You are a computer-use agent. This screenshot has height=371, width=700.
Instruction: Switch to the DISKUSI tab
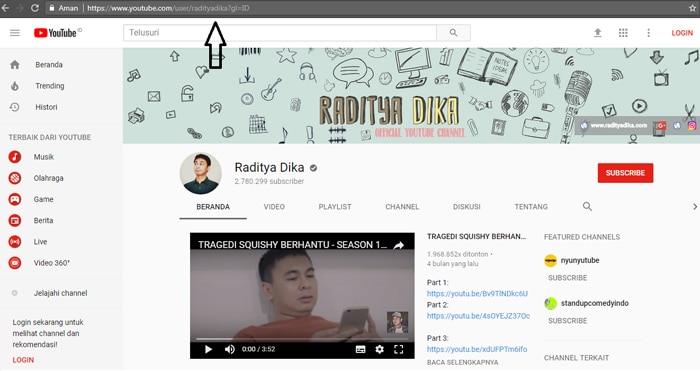point(467,207)
